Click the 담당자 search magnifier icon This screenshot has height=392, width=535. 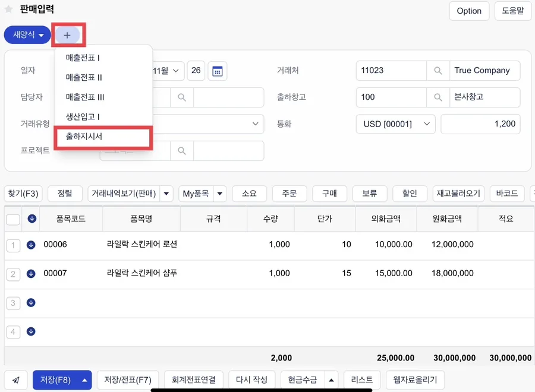tap(182, 97)
